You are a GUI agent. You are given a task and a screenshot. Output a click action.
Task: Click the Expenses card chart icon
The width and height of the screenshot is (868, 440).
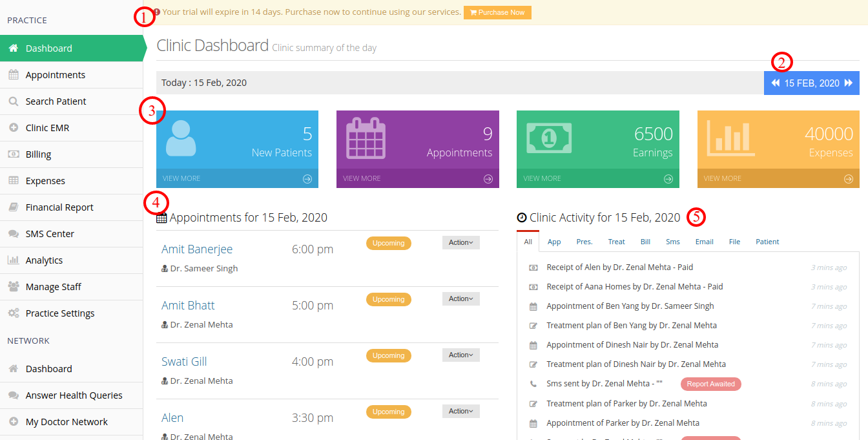tap(732, 138)
